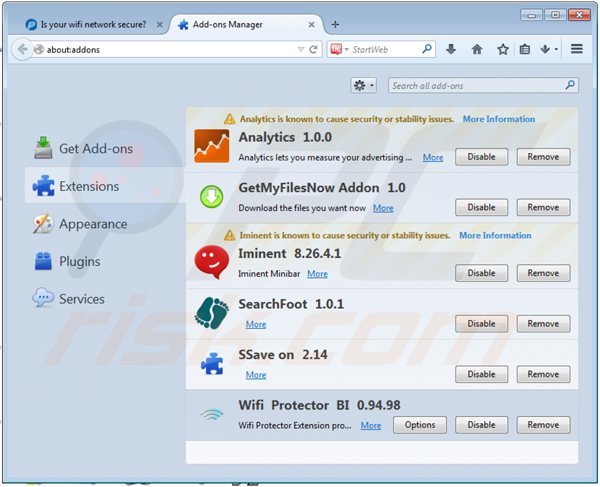This screenshot has width=600, height=487.
Task: Click More link for Wifi Protector Extension
Action: point(370,425)
